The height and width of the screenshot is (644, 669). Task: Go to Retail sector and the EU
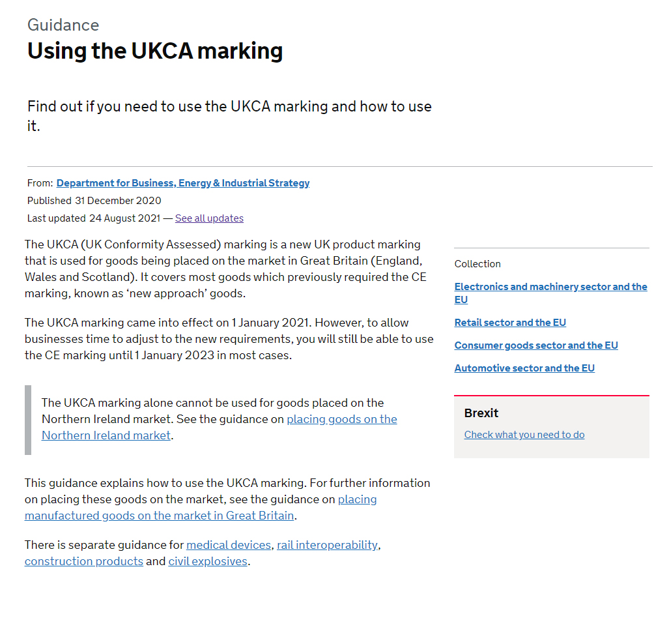(510, 323)
